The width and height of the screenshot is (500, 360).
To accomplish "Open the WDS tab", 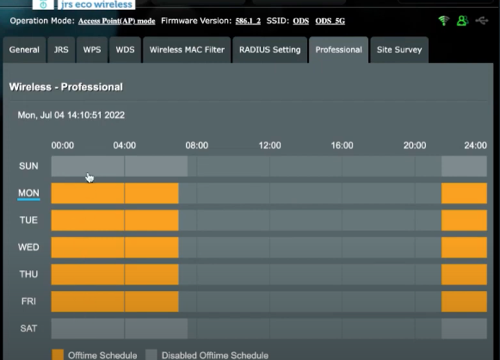I will point(125,50).
